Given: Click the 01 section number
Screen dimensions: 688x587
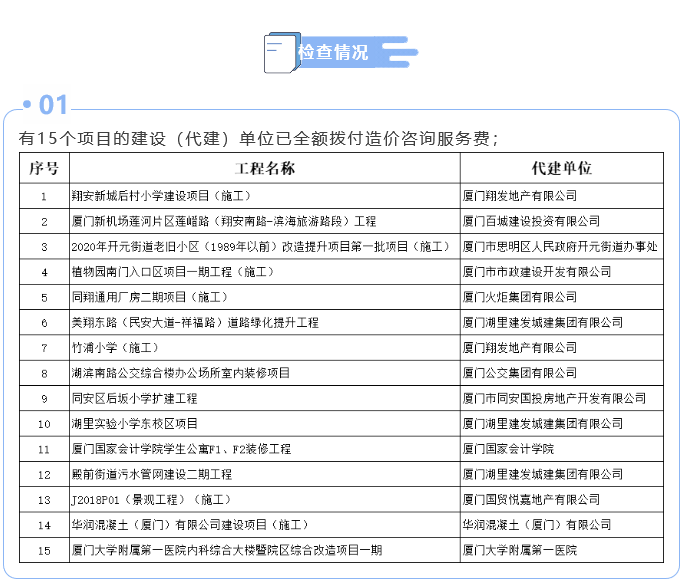Looking at the screenshot, I should pyautogui.click(x=53, y=105).
